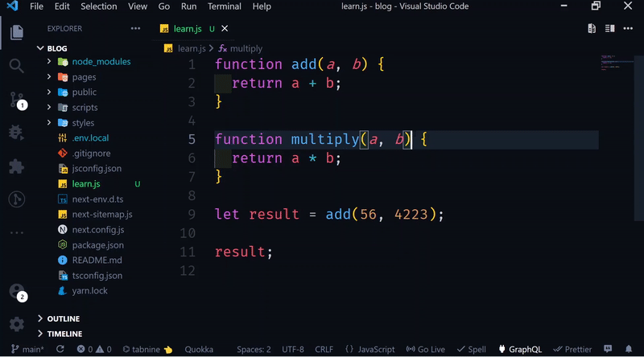Toggle Spell checker in status bar
This screenshot has height=357, width=644.
coord(471,349)
